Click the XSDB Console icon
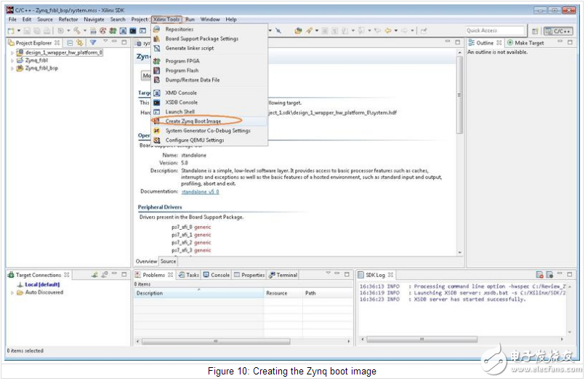 point(156,103)
